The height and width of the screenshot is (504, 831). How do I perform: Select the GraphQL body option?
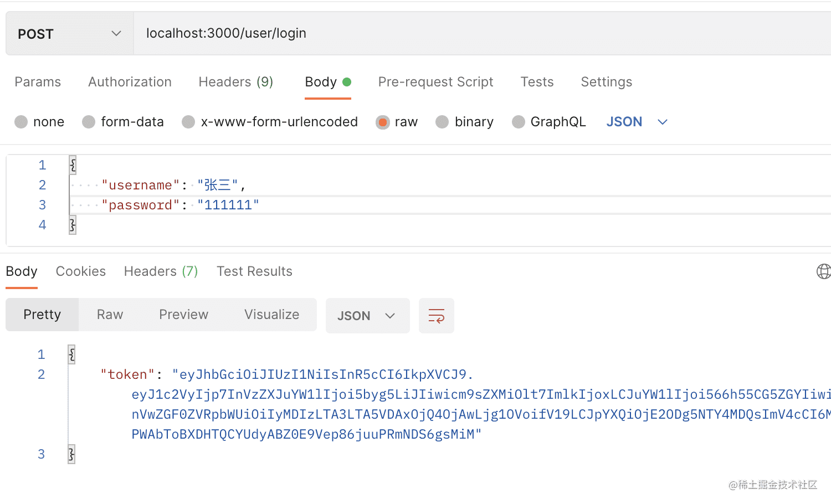pyautogui.click(x=519, y=122)
